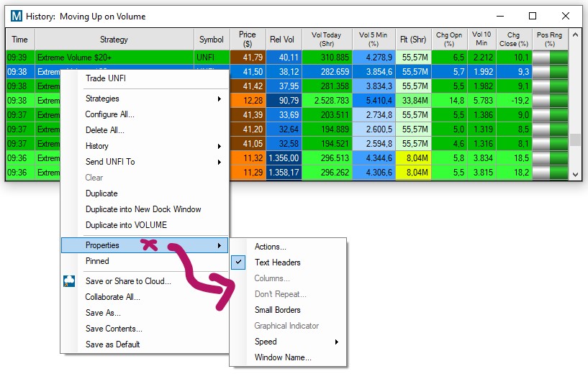Select Trade UNFI from context menu
The image size is (588, 379).
click(x=105, y=78)
